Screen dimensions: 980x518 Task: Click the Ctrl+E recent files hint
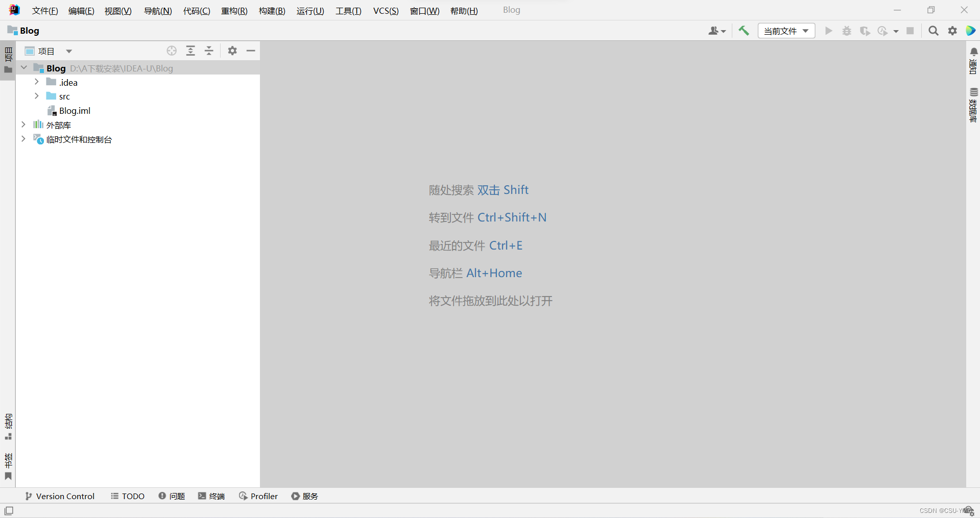coord(506,245)
